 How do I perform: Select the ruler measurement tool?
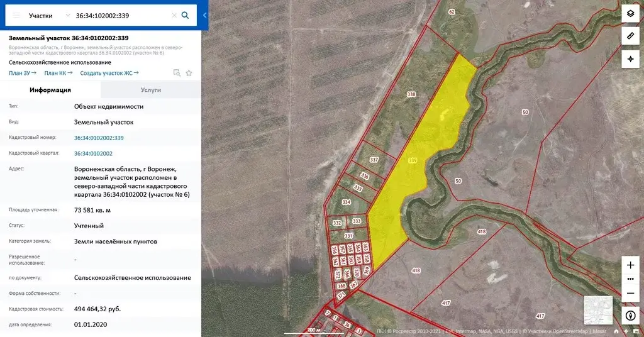(630, 36)
